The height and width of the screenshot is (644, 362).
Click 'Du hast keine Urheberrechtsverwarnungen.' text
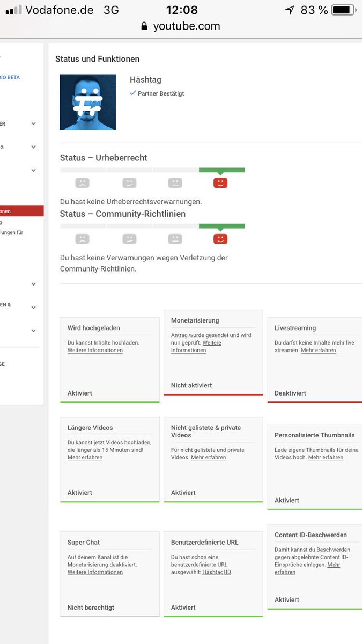(x=131, y=202)
